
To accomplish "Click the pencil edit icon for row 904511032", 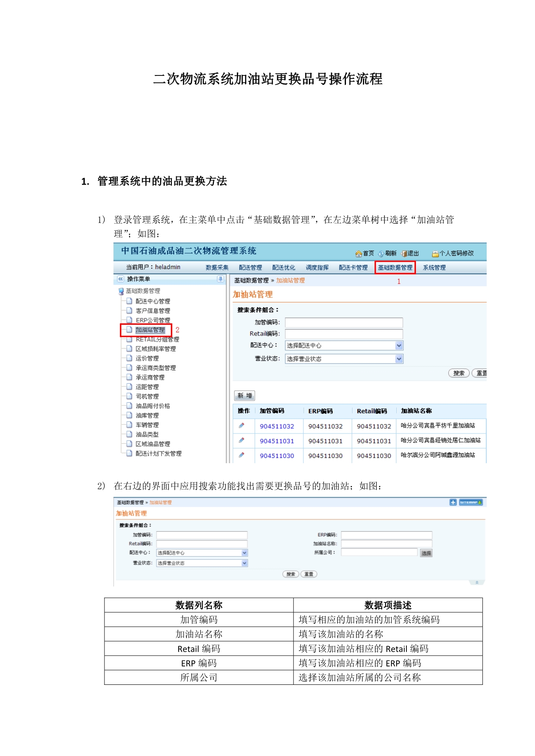I will (242, 426).
